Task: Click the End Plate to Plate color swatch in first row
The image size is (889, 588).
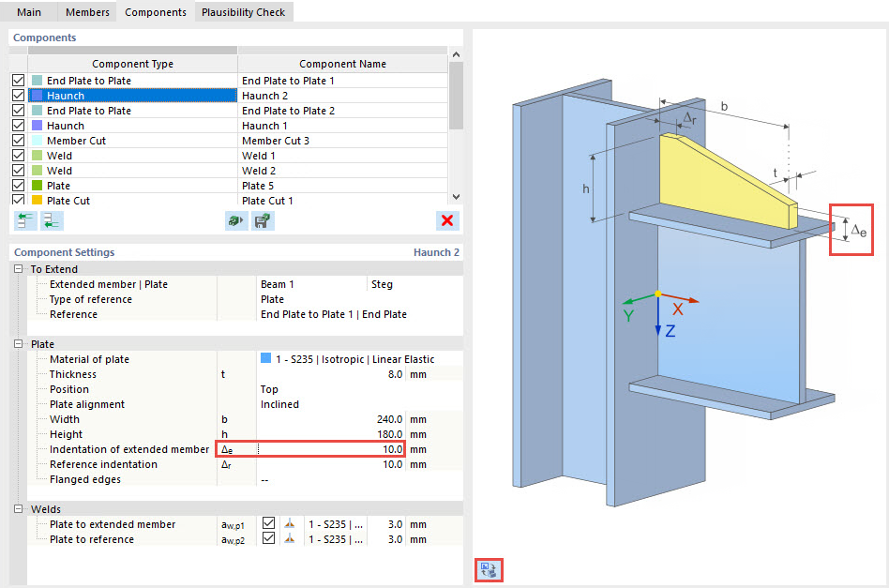Action: [x=37, y=81]
